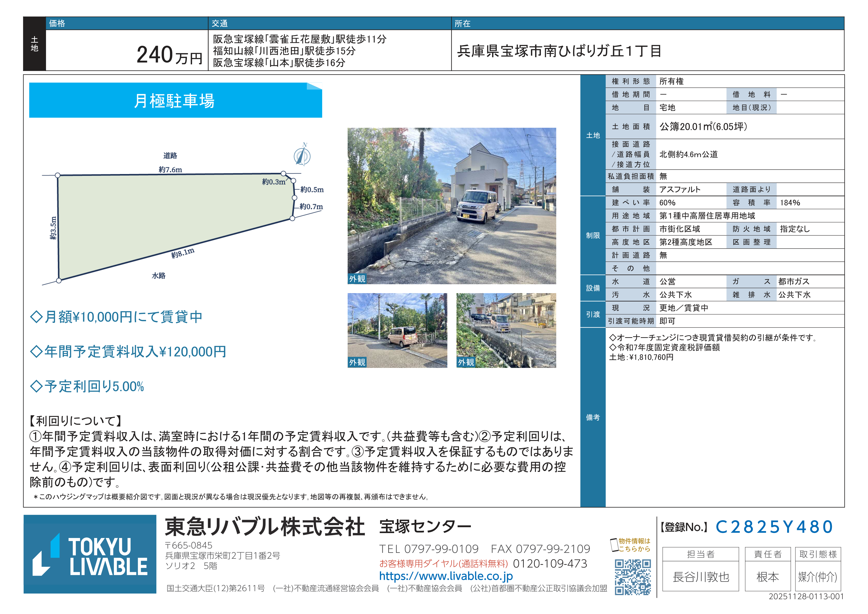Viewport: 868px width, 614px height.
Task: Open the https://www.livable.co.jp link
Action: 446,576
